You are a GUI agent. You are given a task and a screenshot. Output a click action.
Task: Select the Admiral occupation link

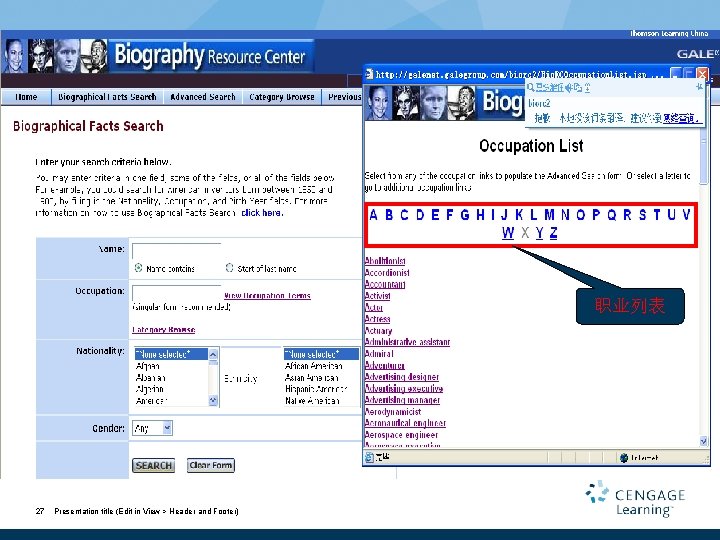[x=379, y=354]
